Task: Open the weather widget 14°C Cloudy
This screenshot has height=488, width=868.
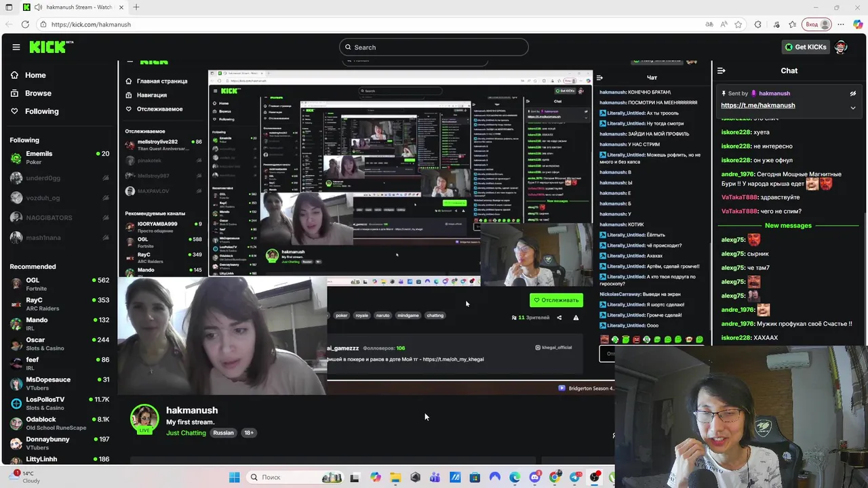Action: coord(26,477)
